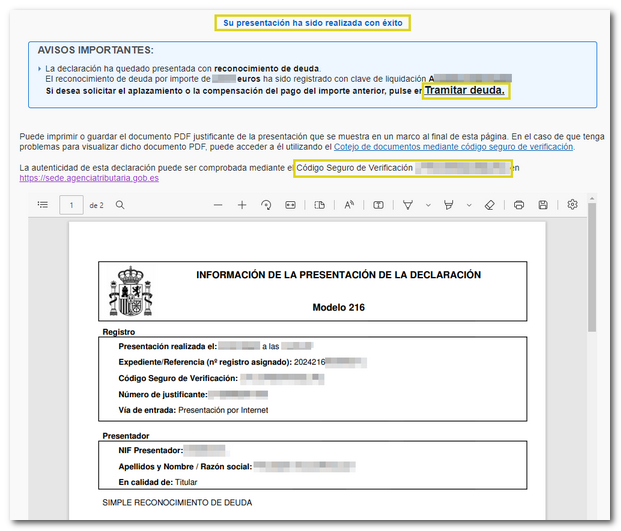Expand the draw tool options arrow
The image size is (621, 531).
pos(428,205)
